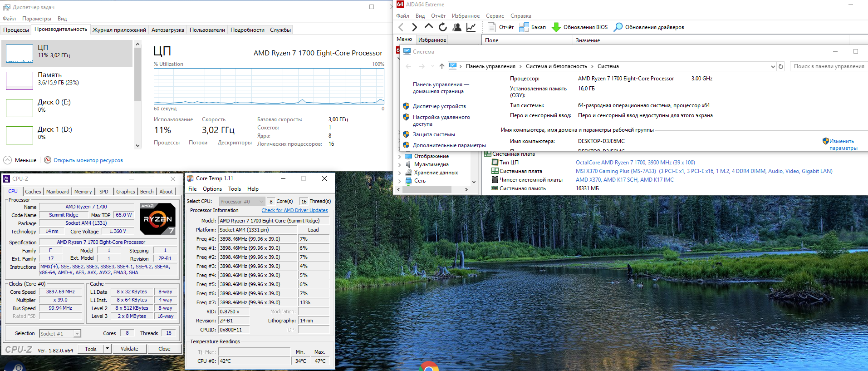Click the line graph icon in AIDA64 toolbar

pos(471,27)
